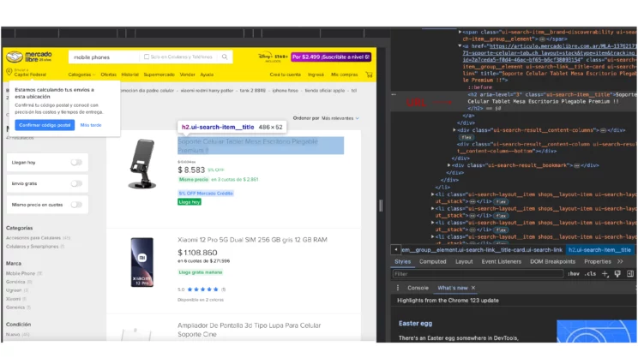Click the Mercado Libre logo
The width and height of the screenshot is (638, 364).
[29, 57]
